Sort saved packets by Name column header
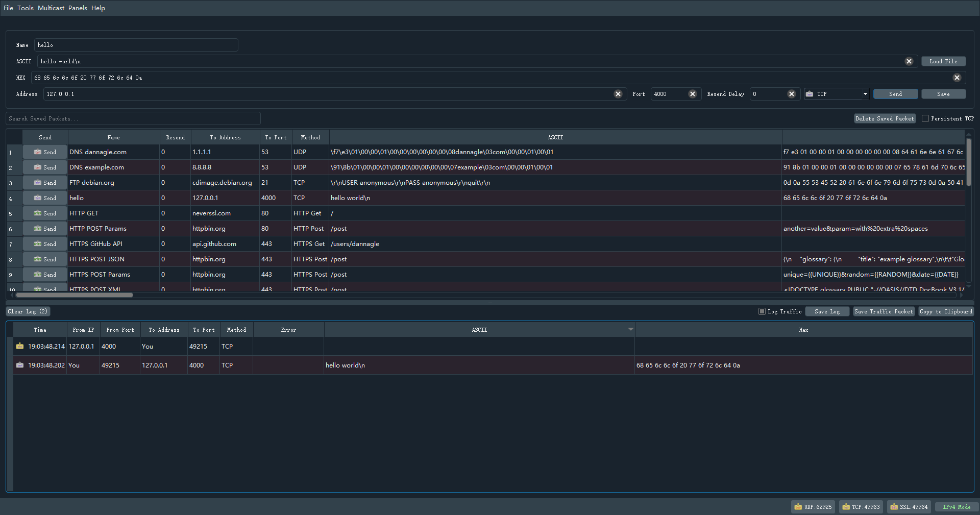This screenshot has height=515, width=980. pos(114,137)
